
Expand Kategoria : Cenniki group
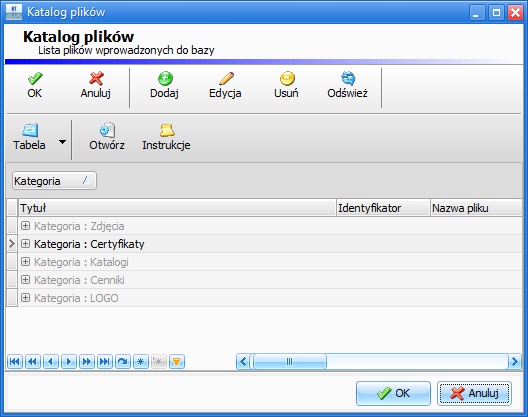[25, 280]
